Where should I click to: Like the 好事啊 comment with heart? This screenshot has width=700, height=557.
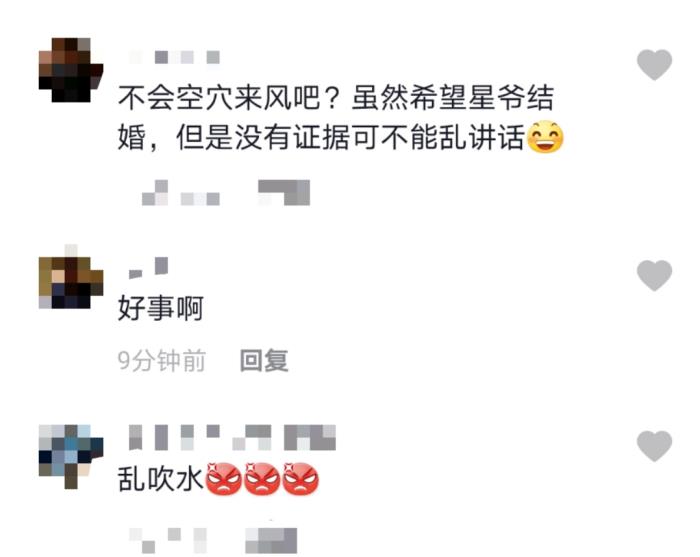point(654,275)
